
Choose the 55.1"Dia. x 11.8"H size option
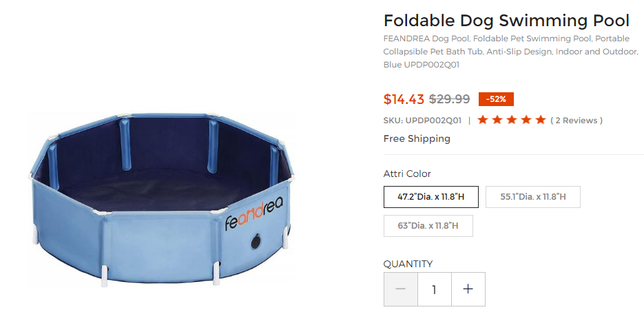click(532, 197)
